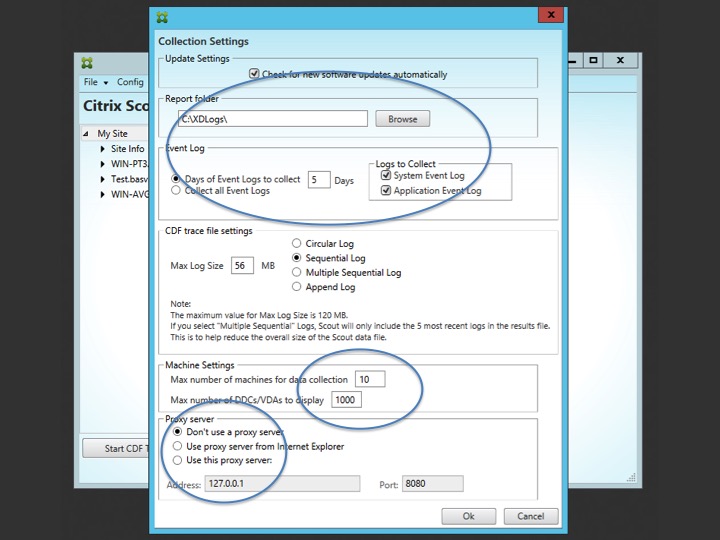The height and width of the screenshot is (540, 720).
Task: Expand WIN-AVG tree node
Action: pos(103,194)
